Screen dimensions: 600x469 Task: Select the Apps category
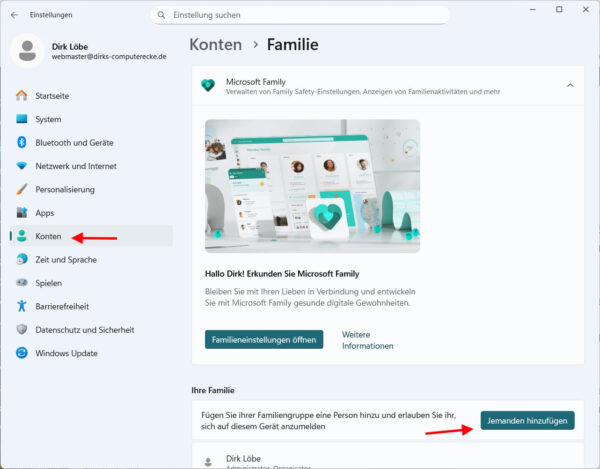click(x=91, y=212)
